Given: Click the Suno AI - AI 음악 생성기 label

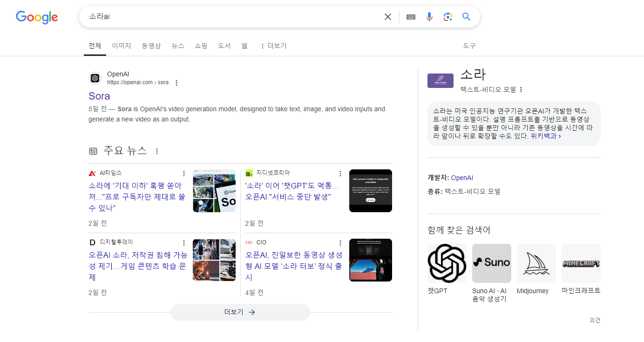Looking at the screenshot, I should point(489,295).
